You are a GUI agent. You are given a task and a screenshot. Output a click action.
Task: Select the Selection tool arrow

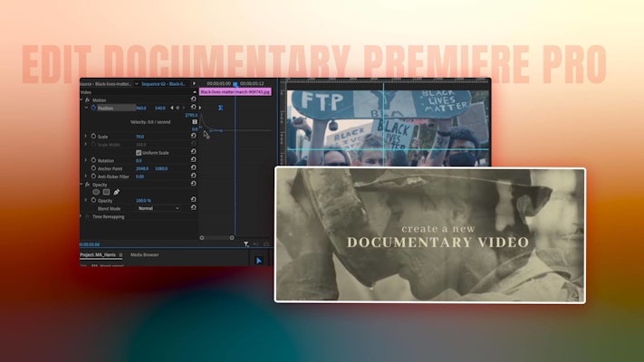coord(259,261)
